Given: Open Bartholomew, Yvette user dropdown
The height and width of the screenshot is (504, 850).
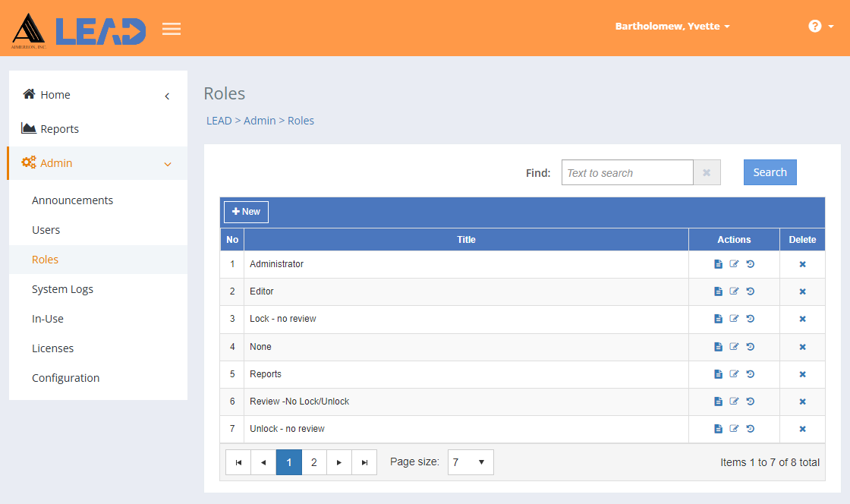Looking at the screenshot, I should pos(672,26).
